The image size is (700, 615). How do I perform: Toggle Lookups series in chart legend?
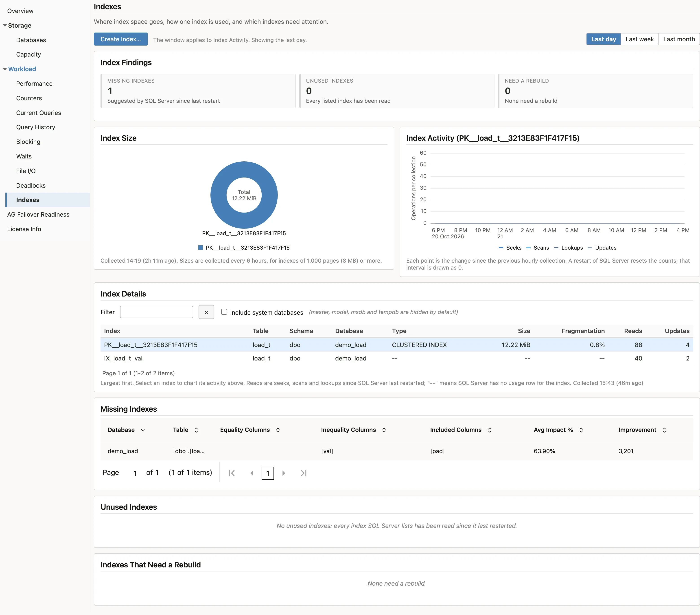click(568, 248)
